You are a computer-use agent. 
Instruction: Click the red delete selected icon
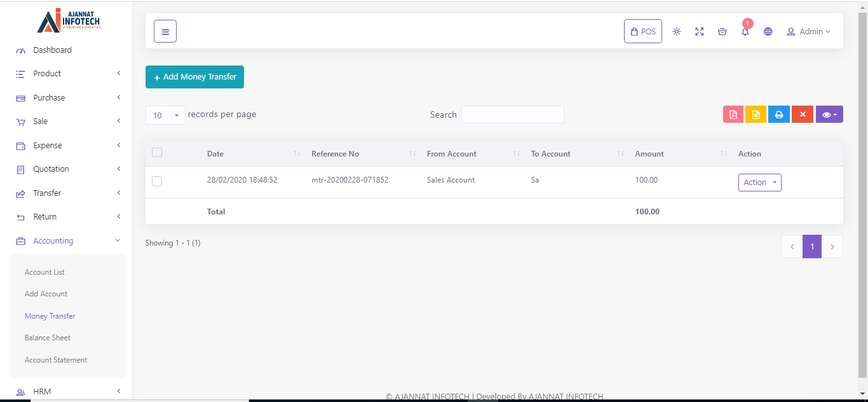803,114
